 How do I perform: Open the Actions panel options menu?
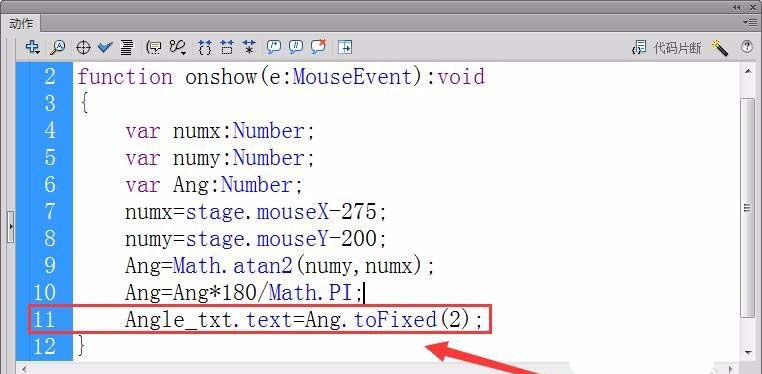click(x=751, y=22)
